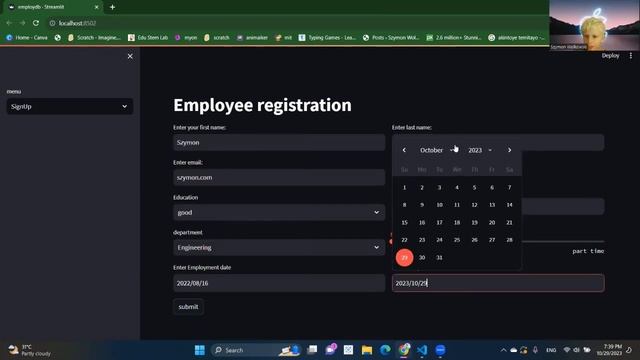Open the 2023 year dropdown

480,150
